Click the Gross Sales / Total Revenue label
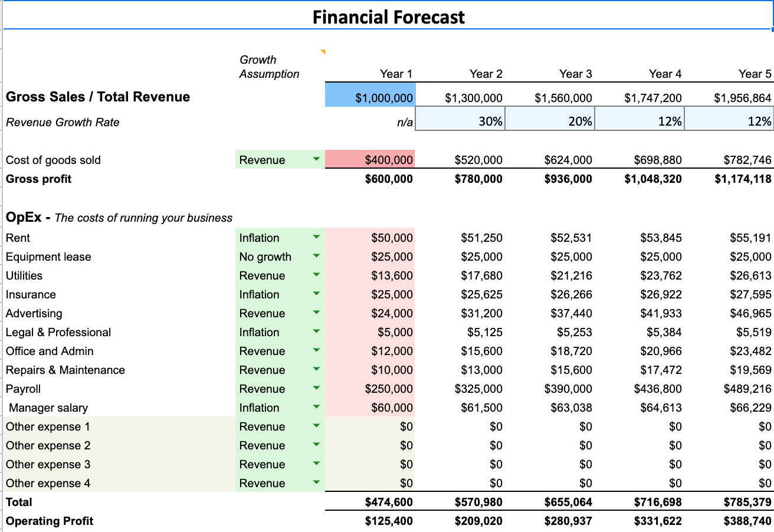Viewport: 774px width, 532px height. tap(98, 97)
